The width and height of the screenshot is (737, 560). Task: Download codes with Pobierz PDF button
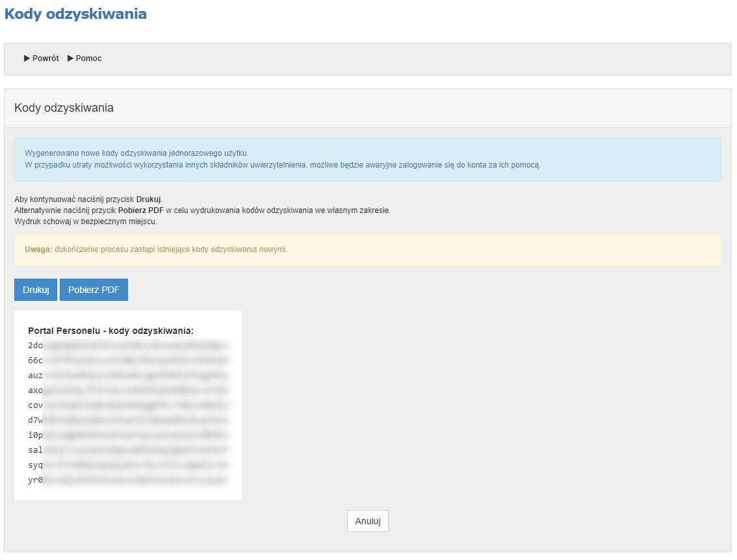[x=94, y=290]
